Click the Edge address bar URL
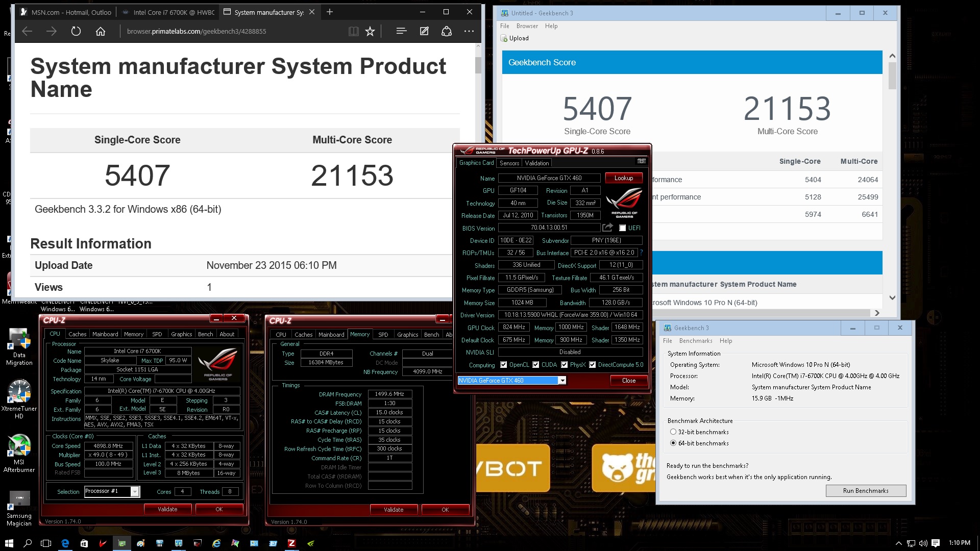The height and width of the screenshot is (551, 980). click(x=197, y=31)
